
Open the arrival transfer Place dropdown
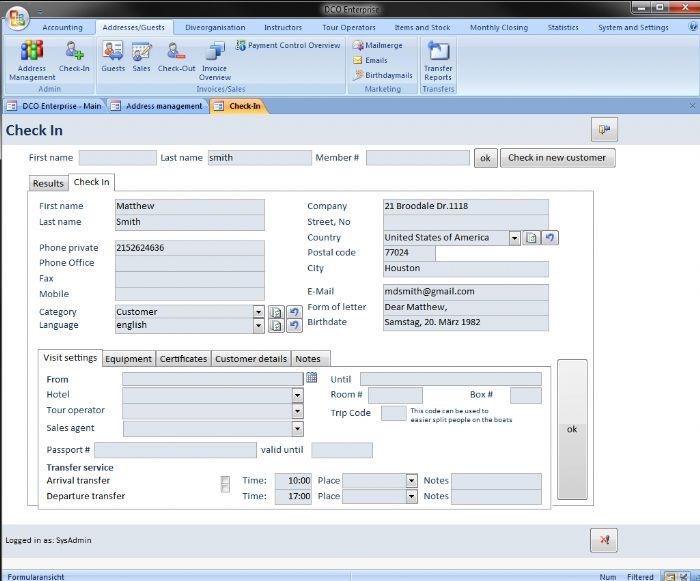(411, 481)
